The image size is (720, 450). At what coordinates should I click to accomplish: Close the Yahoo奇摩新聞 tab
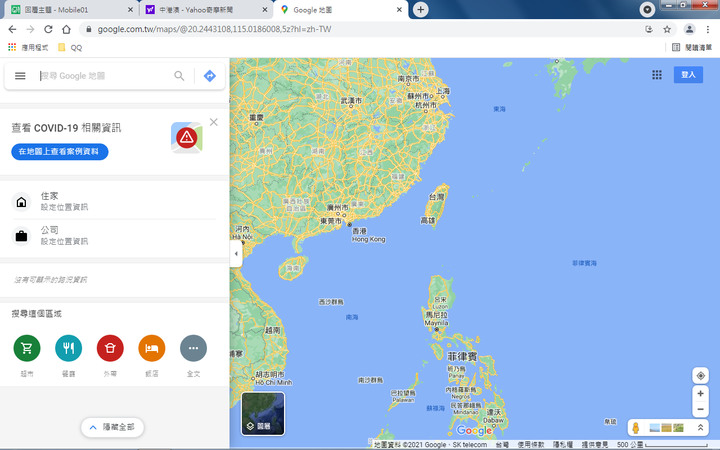pyautogui.click(x=264, y=10)
